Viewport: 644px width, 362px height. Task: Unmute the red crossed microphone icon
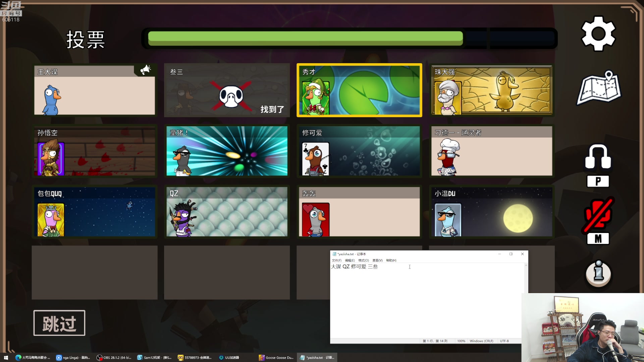point(598,215)
